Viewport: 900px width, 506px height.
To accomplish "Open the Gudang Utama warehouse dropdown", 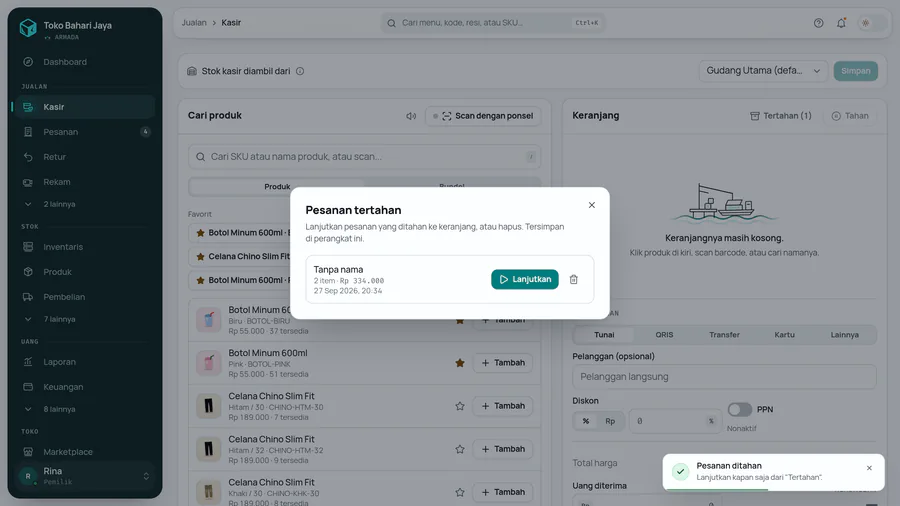I will pos(763,71).
